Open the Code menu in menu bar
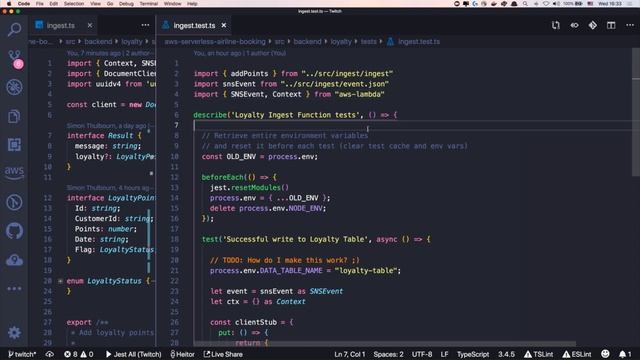Viewport: 640px width, 360px height. tap(24, 4)
